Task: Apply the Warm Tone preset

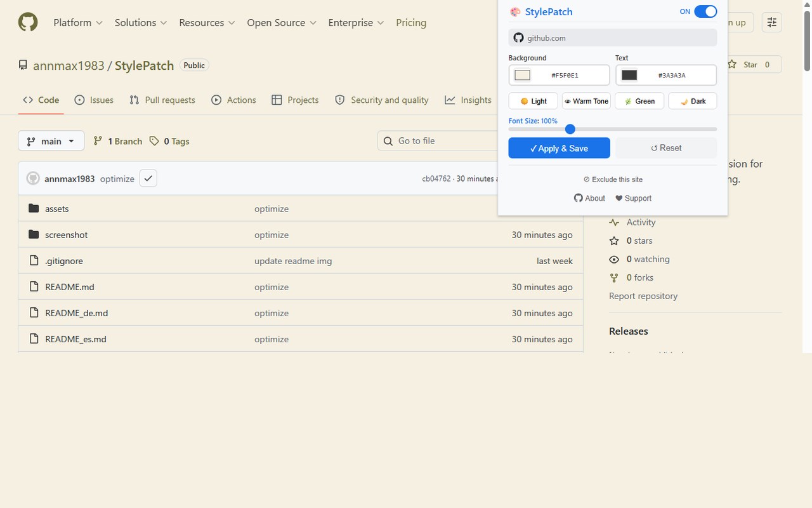Action: [586, 101]
